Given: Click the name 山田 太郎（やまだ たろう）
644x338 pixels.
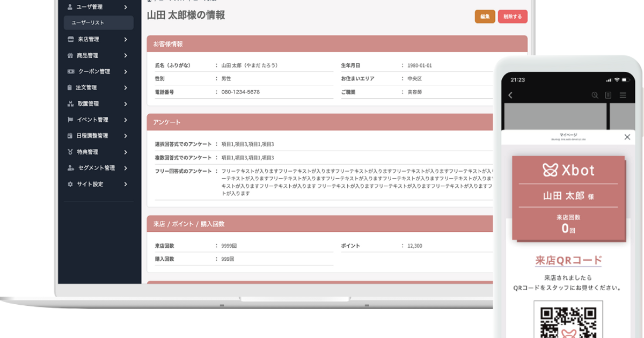Looking at the screenshot, I should (x=250, y=65).
